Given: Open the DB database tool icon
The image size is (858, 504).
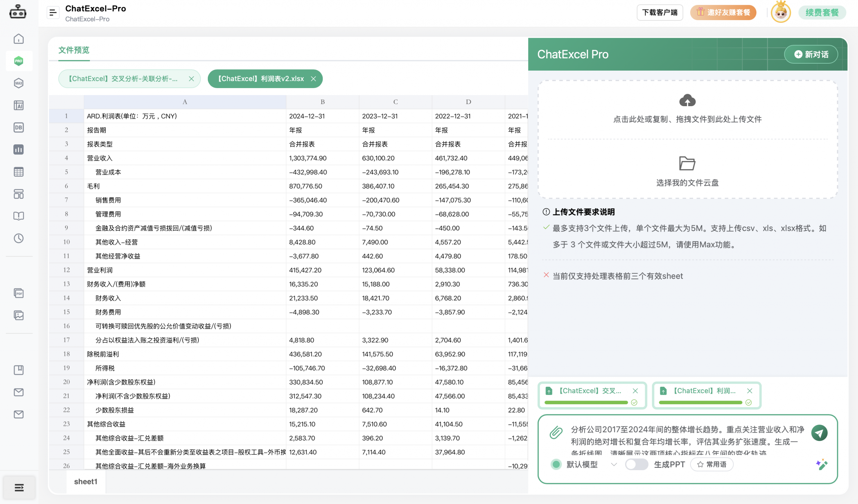Looking at the screenshot, I should point(19,127).
